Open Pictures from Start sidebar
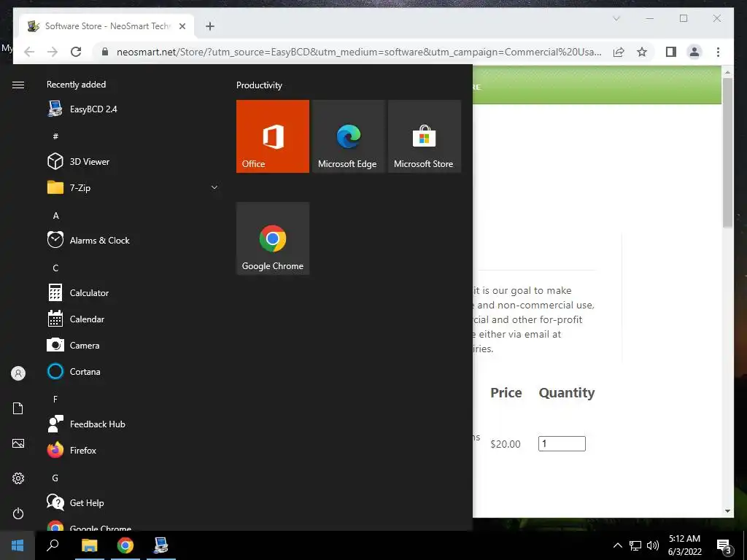Viewport: 747px width, 560px height. tap(18, 443)
